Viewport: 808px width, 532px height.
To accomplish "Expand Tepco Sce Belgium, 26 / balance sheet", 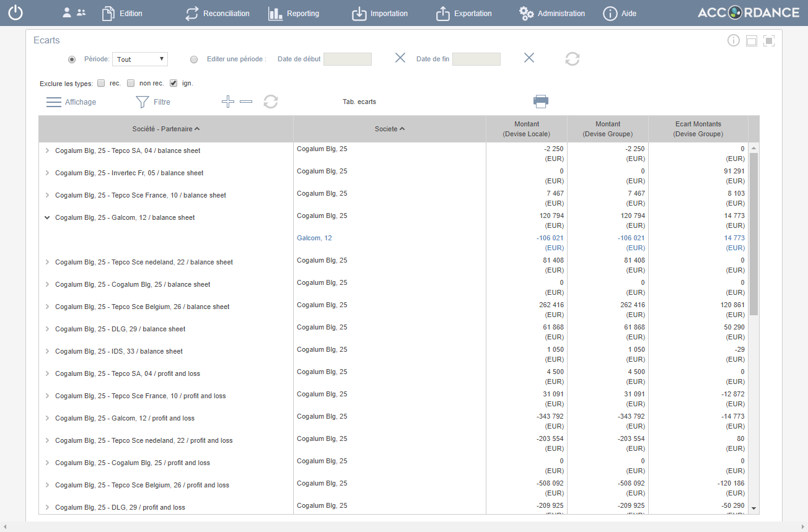I will point(47,307).
